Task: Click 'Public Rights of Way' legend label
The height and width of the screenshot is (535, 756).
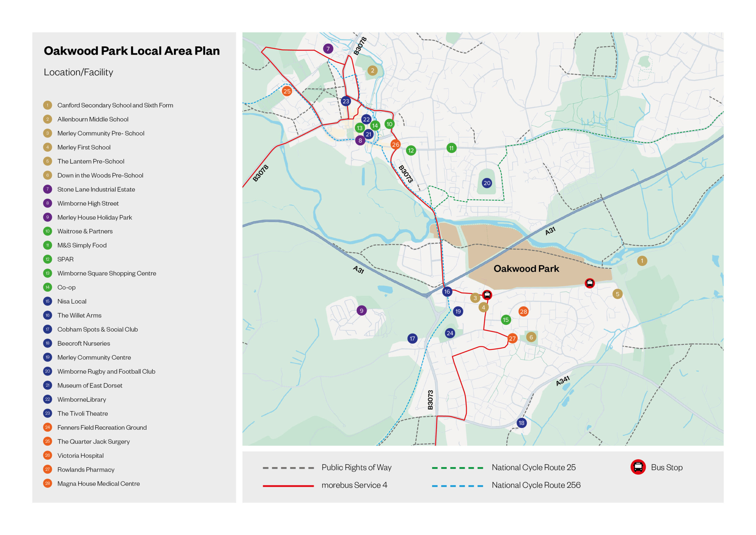Action: (357, 467)
